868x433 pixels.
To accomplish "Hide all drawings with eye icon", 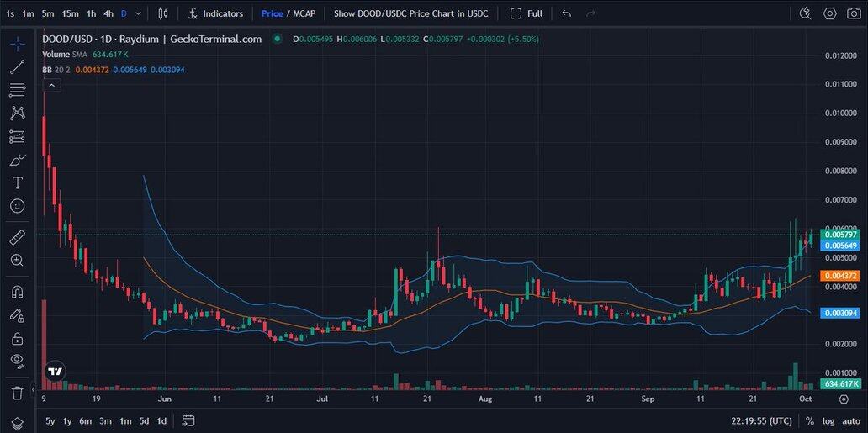I will (17, 362).
